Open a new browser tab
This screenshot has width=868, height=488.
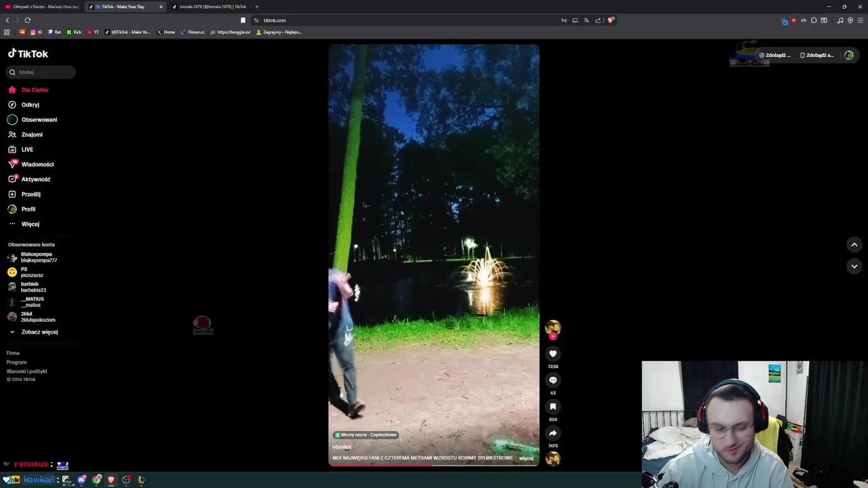[x=256, y=7]
